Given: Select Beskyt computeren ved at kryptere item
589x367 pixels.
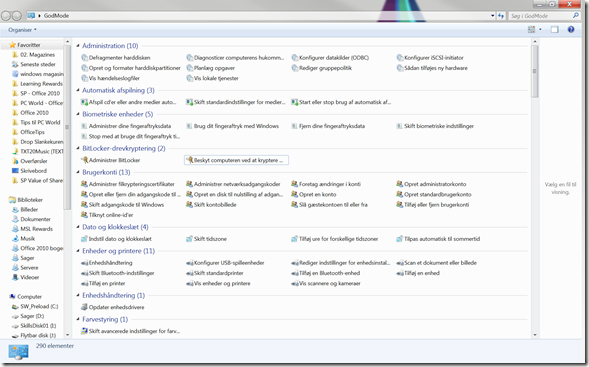Looking at the screenshot, I should click(236, 160).
